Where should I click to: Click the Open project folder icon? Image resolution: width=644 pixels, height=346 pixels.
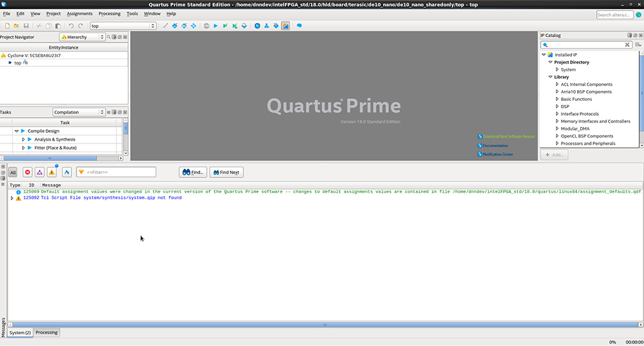point(17,26)
